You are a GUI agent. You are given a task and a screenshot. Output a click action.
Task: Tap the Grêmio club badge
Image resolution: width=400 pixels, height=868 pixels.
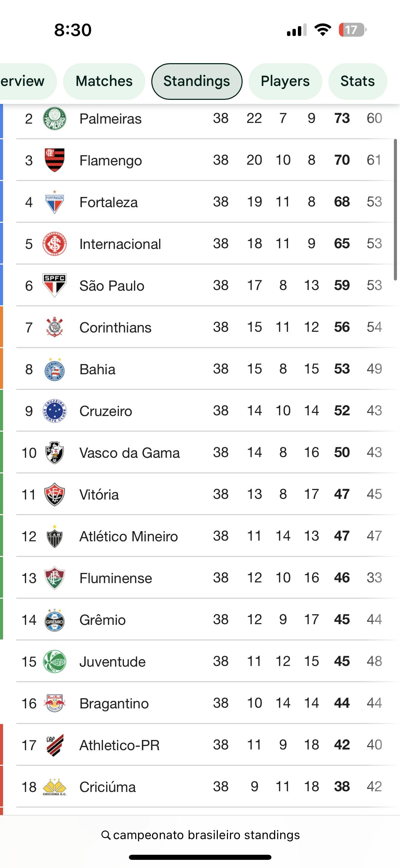pyautogui.click(x=54, y=620)
